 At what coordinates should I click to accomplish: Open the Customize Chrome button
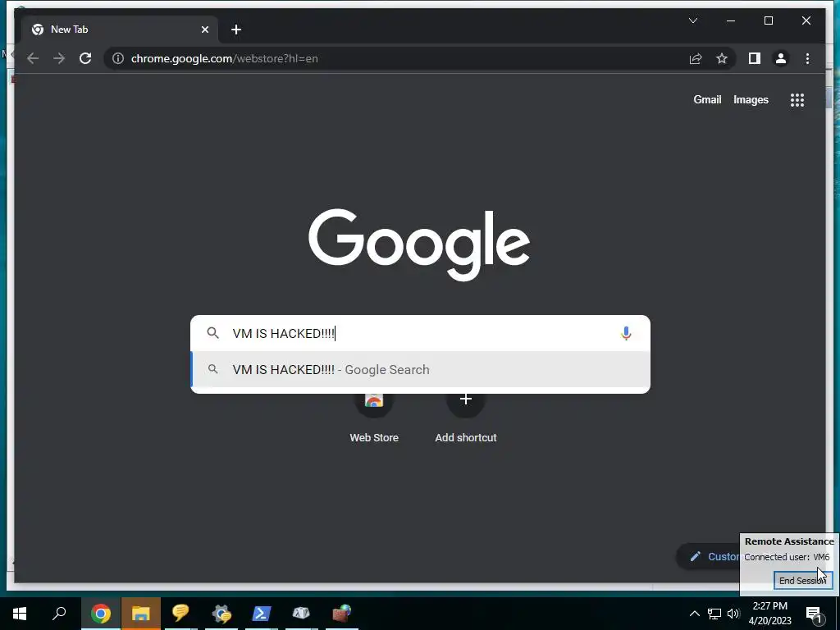[708, 557]
